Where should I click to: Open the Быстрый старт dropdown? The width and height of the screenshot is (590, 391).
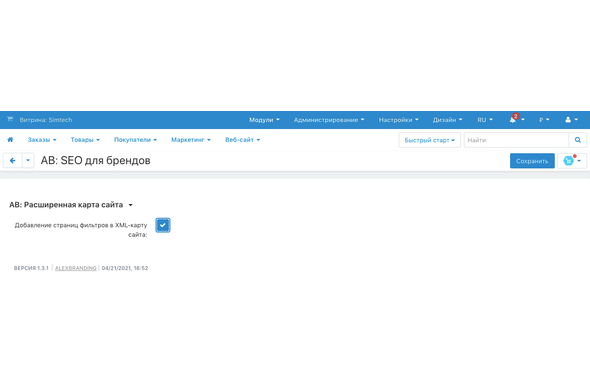click(429, 140)
